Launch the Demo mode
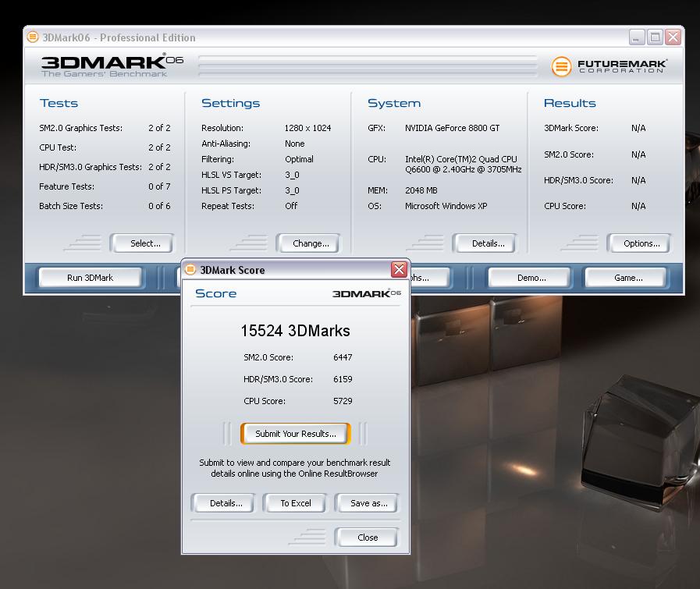This screenshot has width=700, height=589. coord(531,278)
